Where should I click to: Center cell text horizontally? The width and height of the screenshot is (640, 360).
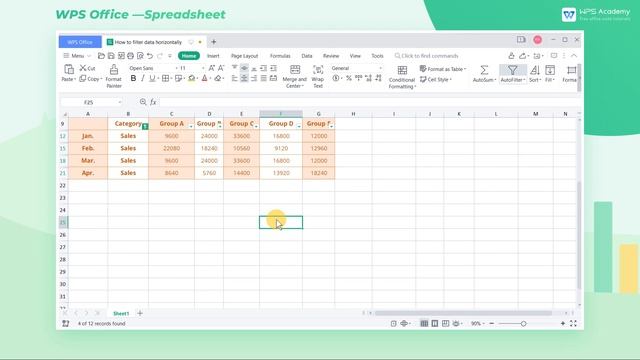(x=244, y=78)
